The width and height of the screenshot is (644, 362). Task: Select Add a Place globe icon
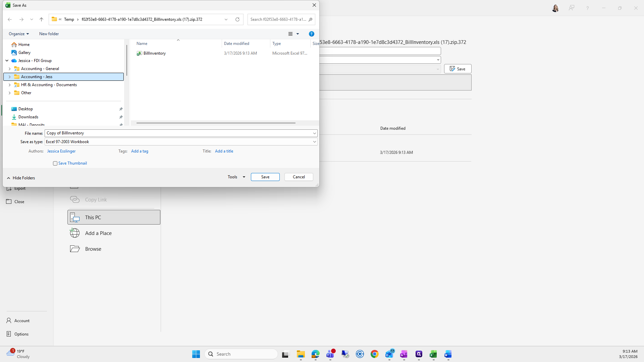(x=75, y=233)
